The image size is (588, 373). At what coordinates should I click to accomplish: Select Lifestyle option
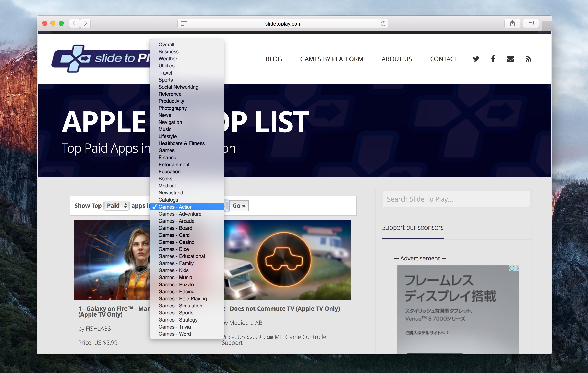point(187,136)
